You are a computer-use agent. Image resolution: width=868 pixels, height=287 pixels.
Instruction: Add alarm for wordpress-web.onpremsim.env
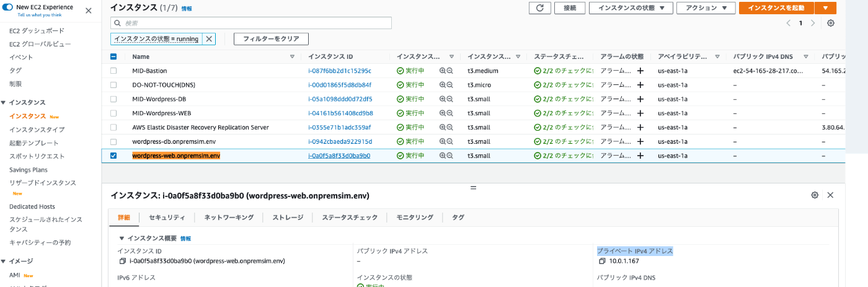click(640, 156)
